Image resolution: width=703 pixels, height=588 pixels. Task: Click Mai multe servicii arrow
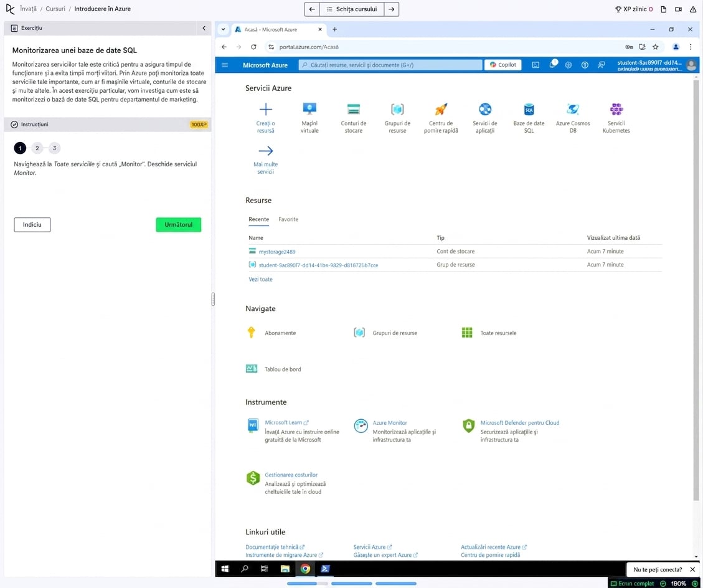pos(265,151)
